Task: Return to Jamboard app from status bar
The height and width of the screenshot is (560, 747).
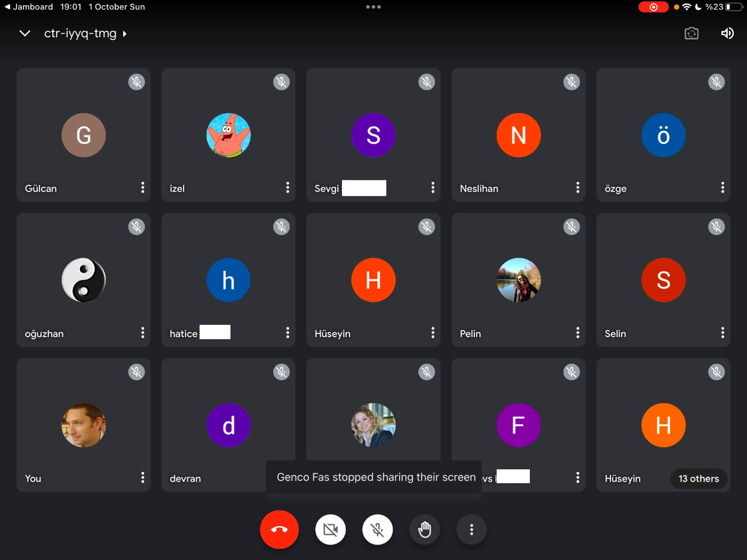Action: tap(29, 7)
